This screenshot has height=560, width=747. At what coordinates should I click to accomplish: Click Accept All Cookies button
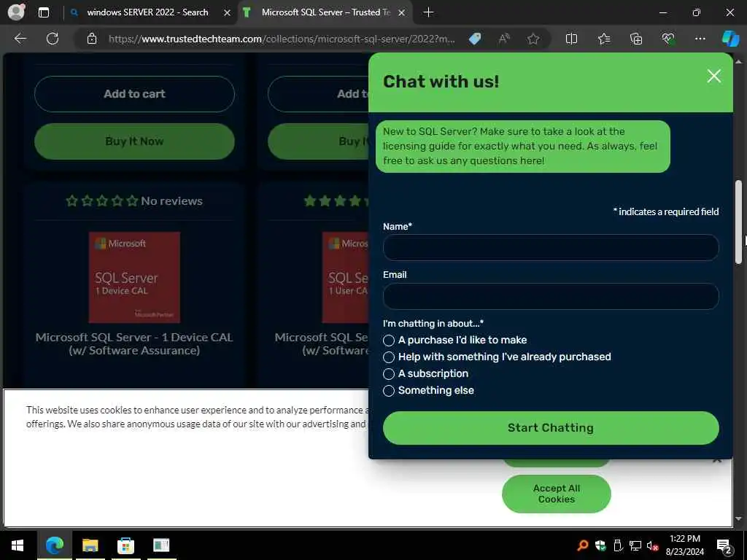pos(556,494)
